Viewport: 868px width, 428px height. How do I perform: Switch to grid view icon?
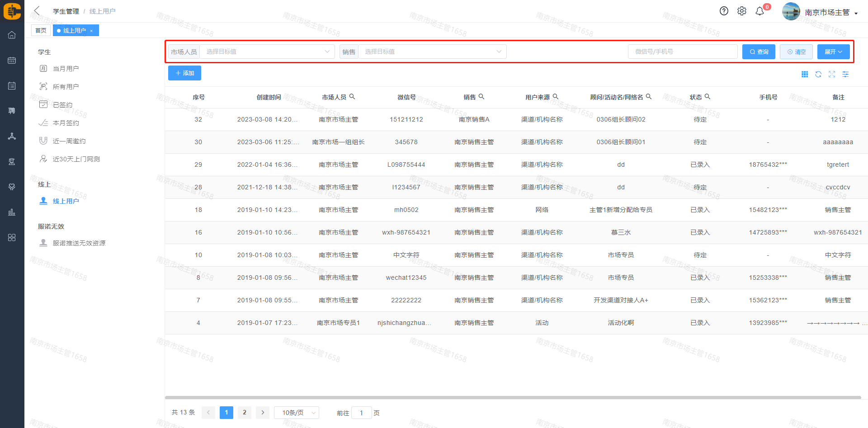tap(805, 74)
